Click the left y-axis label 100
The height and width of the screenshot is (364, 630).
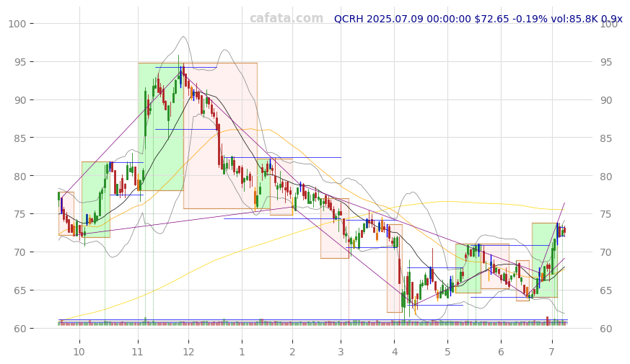pyautogui.click(x=17, y=24)
